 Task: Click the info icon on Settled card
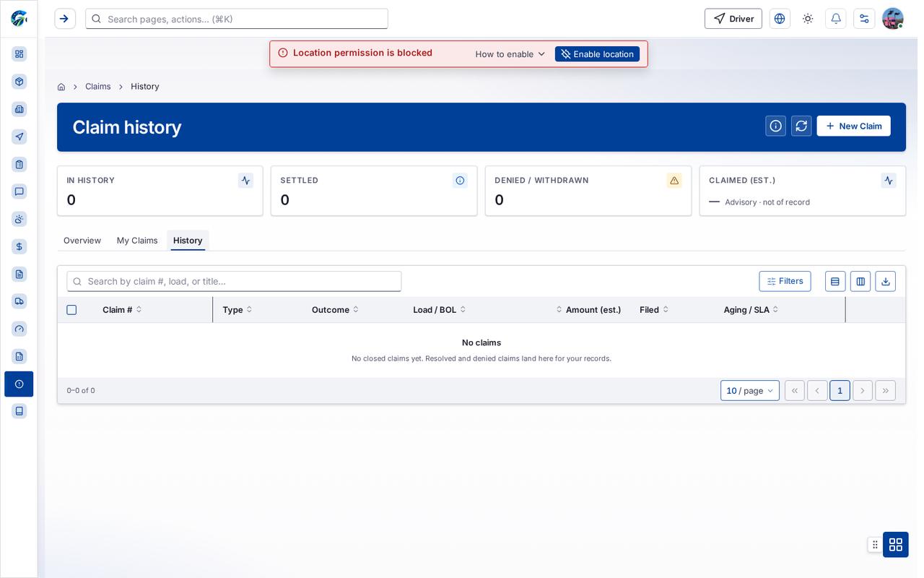tap(460, 181)
